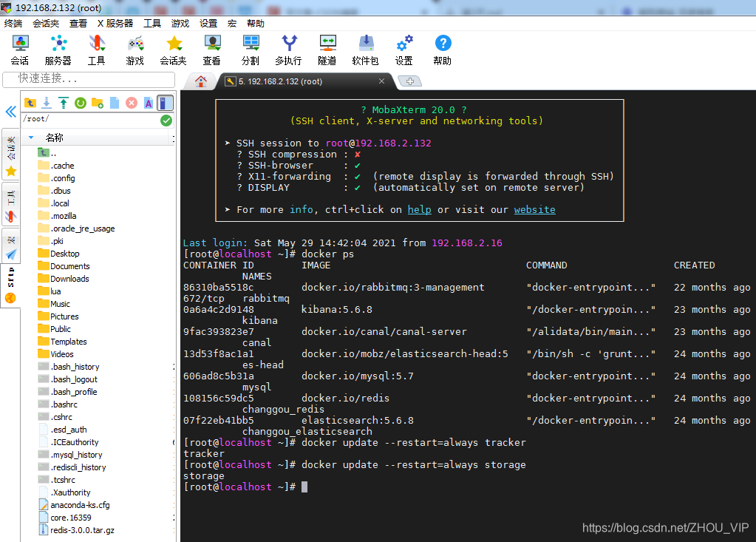Create a new folder in SFTP browser
Screen dimensions: 756x542
pyautogui.click(x=98, y=103)
